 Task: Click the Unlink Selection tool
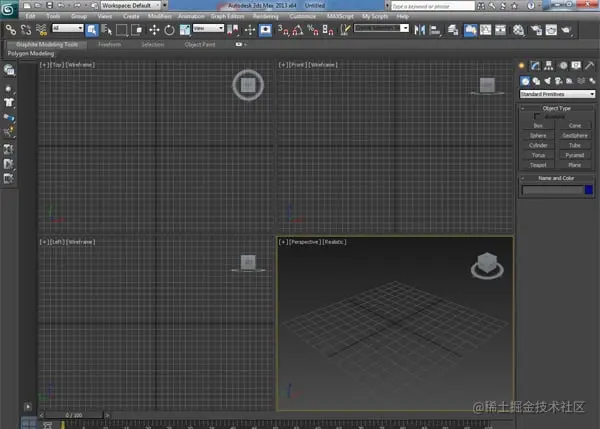pos(26,30)
